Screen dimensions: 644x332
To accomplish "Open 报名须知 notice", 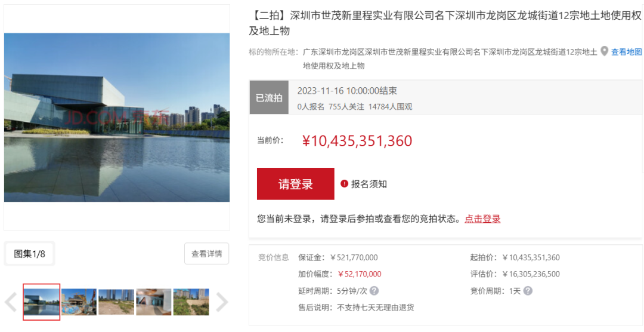I will coord(369,184).
